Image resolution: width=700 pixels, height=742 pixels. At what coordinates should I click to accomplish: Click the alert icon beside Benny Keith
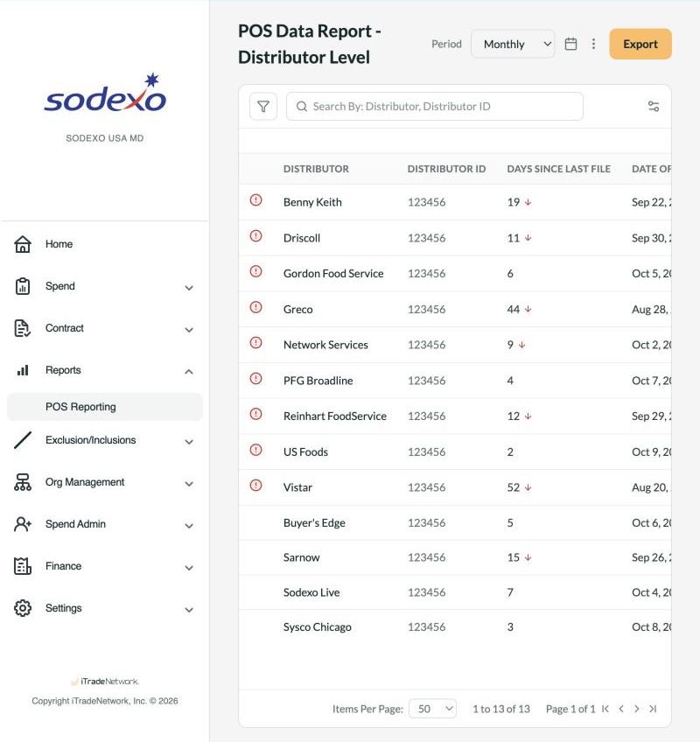(256, 200)
